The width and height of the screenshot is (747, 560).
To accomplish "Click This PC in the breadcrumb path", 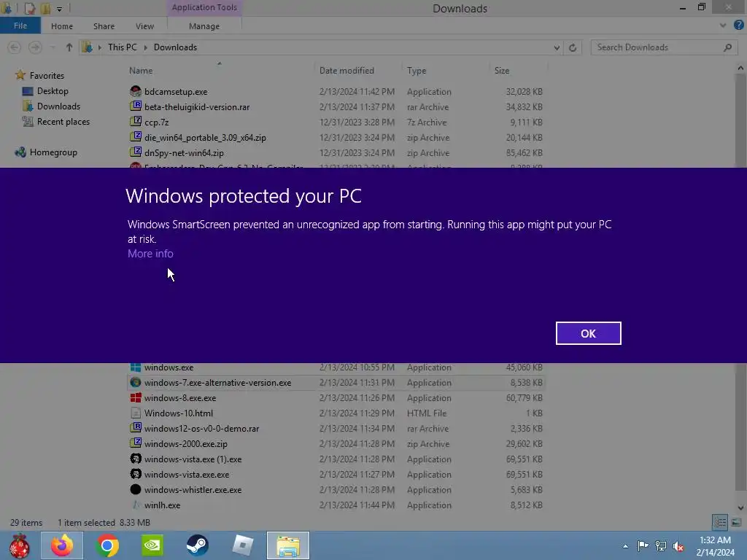I will point(122,47).
